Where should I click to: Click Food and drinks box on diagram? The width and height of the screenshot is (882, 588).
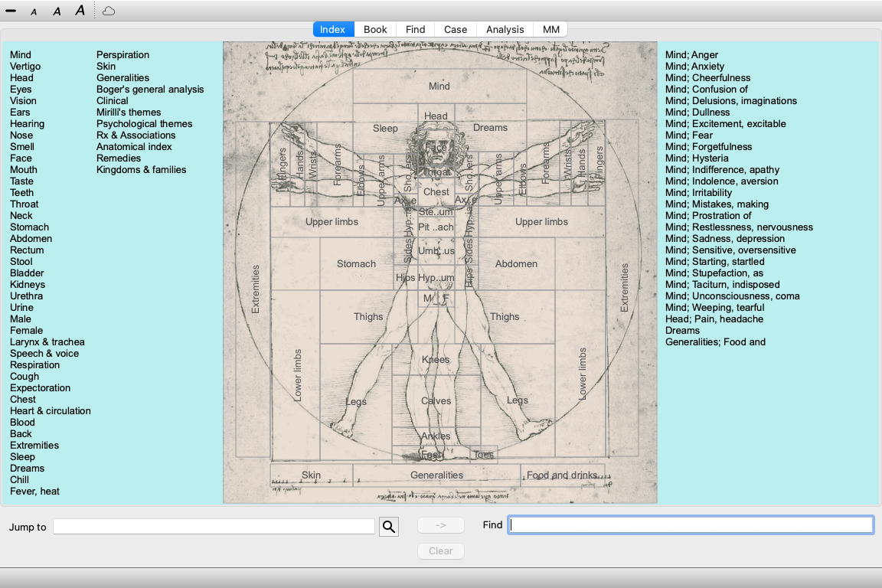562,475
